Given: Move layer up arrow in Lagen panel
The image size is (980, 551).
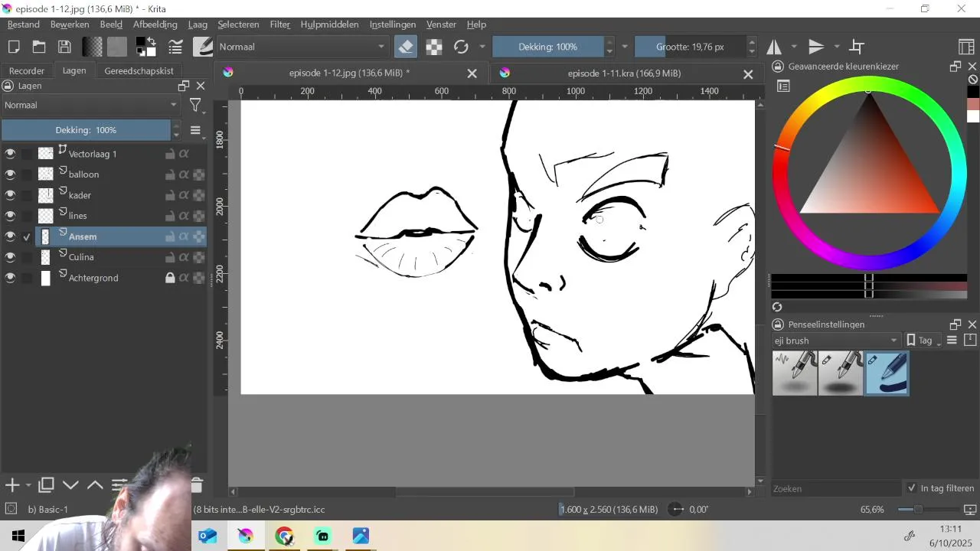Looking at the screenshot, I should coord(95,485).
